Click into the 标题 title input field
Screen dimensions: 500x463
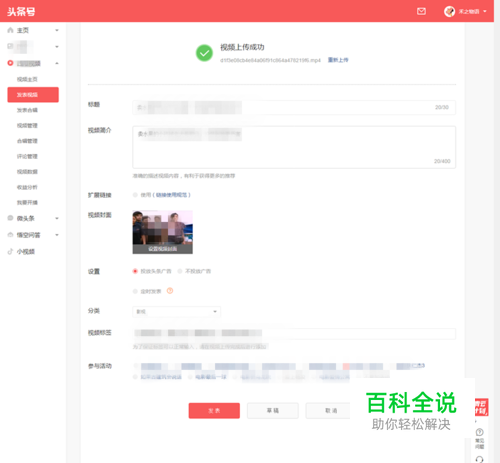click(x=294, y=107)
